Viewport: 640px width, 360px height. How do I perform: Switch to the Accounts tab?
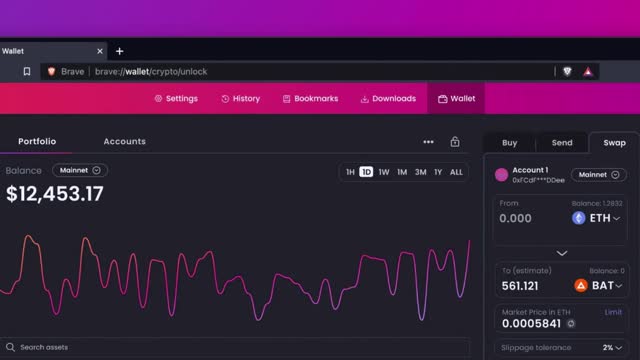pyautogui.click(x=124, y=141)
